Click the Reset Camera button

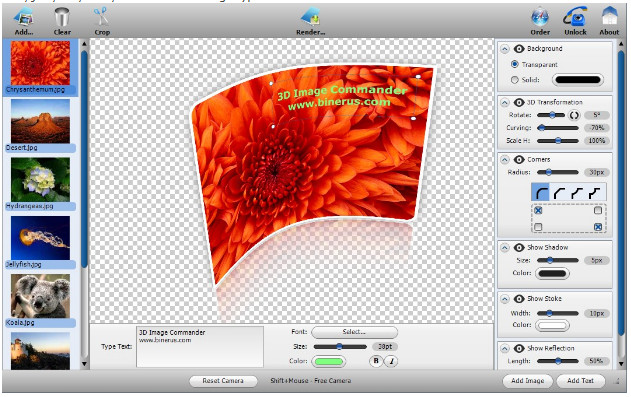pyautogui.click(x=223, y=381)
